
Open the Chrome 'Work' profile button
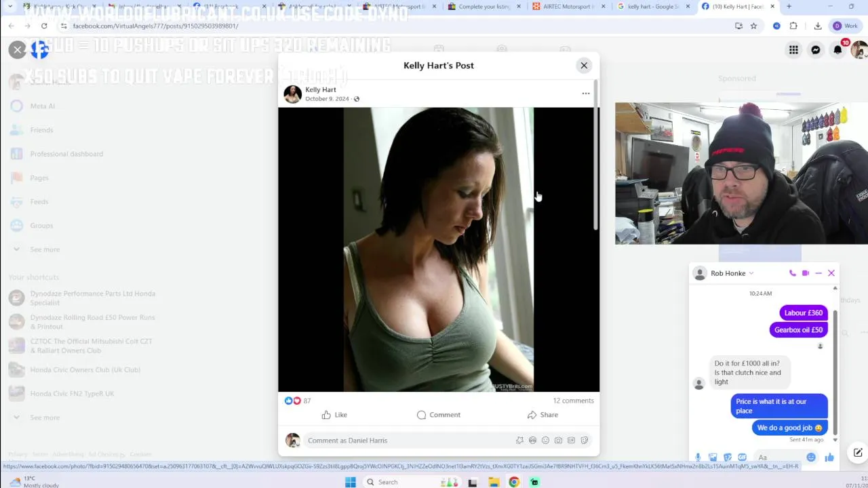point(846,26)
